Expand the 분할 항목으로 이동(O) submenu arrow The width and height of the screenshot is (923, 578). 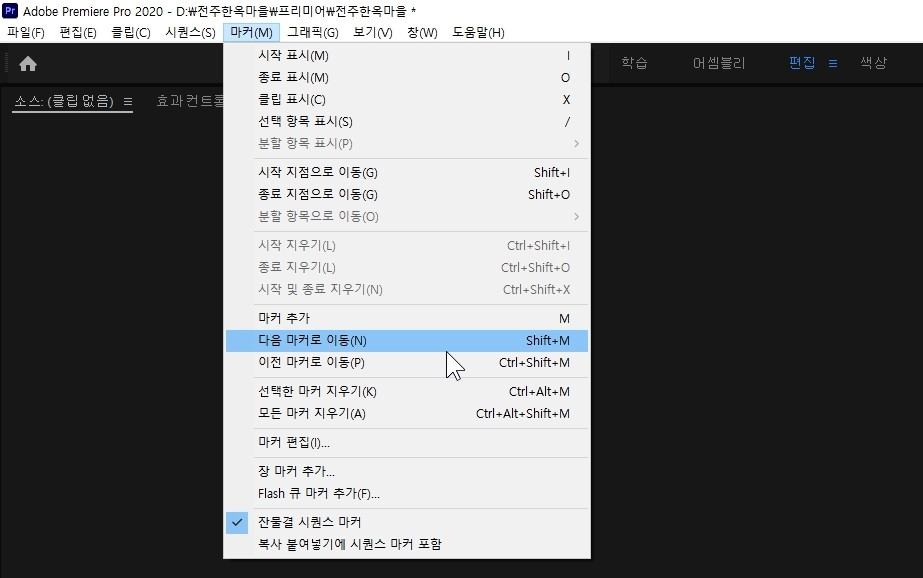point(576,217)
